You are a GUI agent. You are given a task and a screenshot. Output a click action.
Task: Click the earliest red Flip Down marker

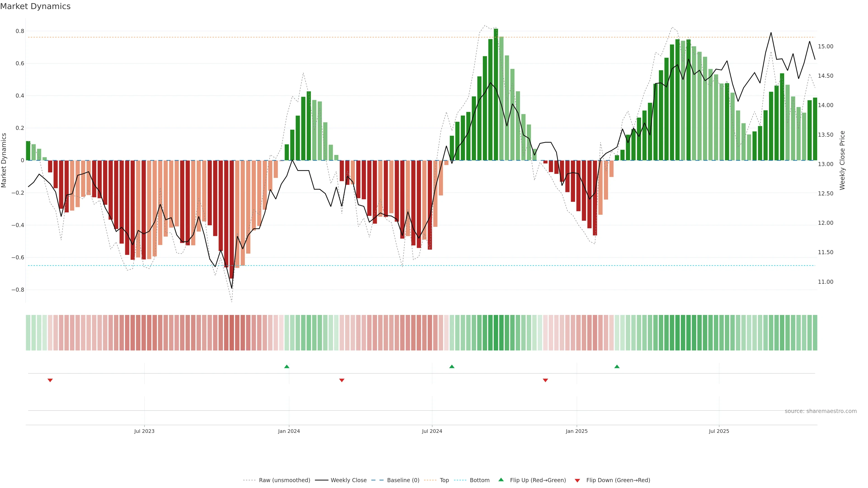pyautogui.click(x=50, y=380)
